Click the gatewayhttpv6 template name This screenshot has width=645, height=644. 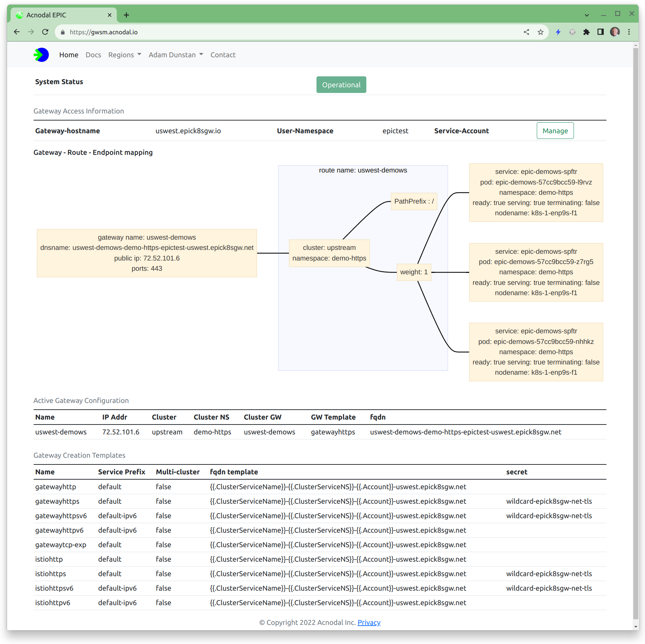coord(59,530)
